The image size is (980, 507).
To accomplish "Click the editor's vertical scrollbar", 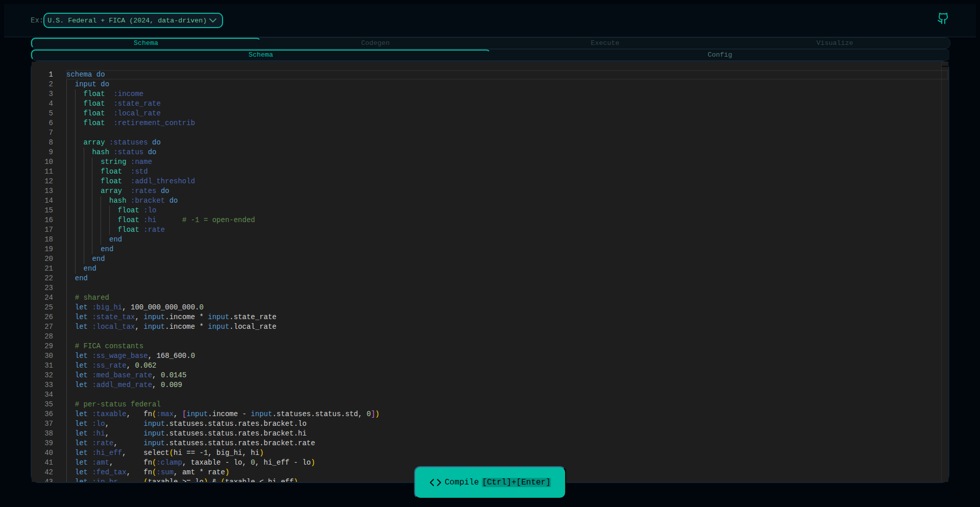I will (x=945, y=255).
